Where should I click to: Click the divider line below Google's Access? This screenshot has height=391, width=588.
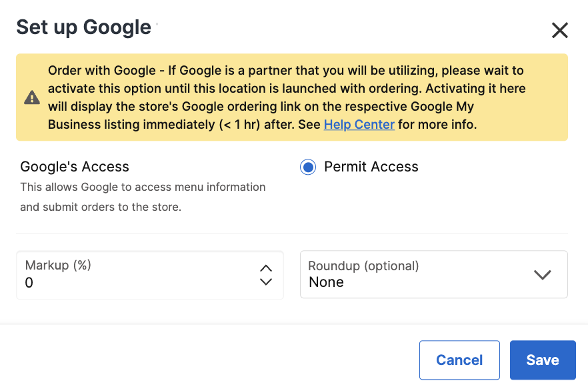tap(291, 234)
